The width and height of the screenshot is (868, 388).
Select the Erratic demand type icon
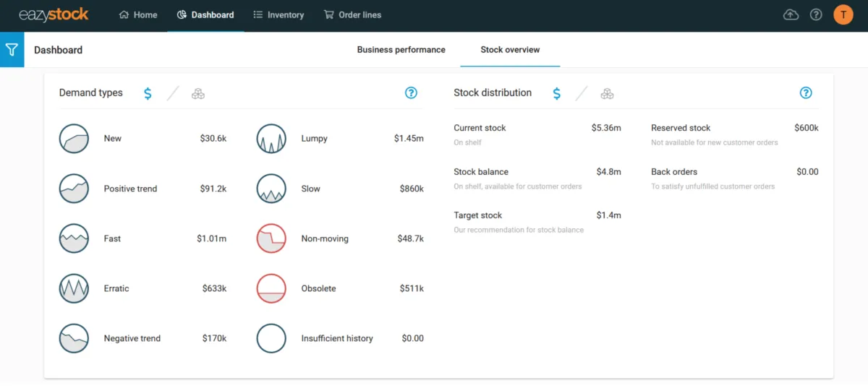74,288
